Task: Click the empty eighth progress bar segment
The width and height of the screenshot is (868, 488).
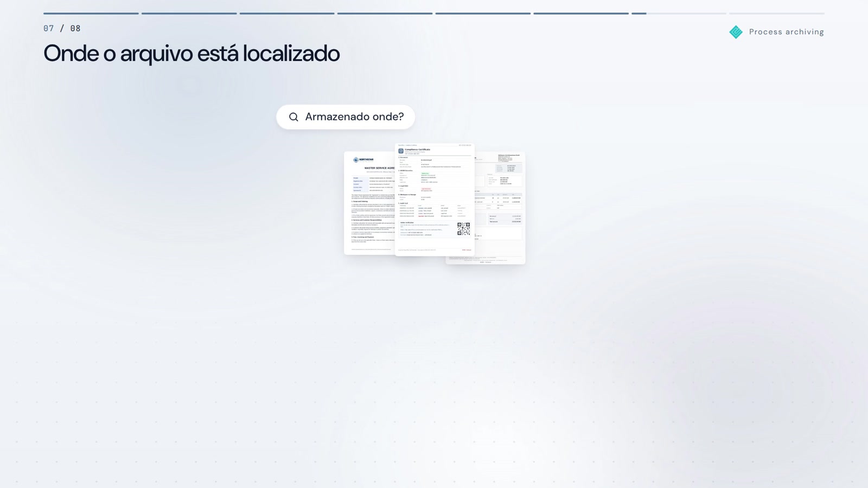Action: pyautogui.click(x=777, y=14)
